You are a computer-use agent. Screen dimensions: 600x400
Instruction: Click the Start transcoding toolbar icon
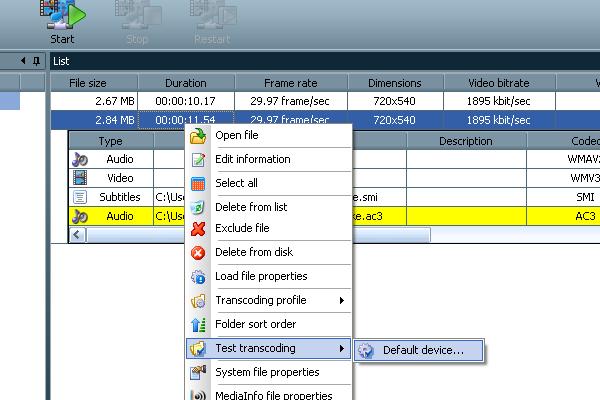(x=62, y=17)
